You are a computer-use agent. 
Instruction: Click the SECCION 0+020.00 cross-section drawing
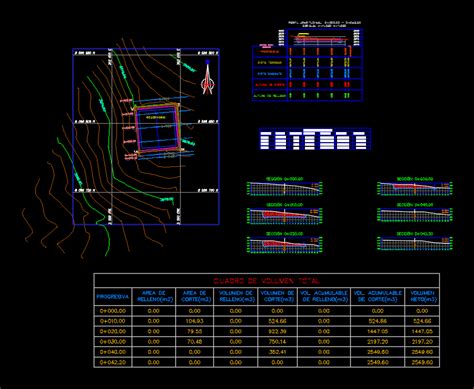pos(284,245)
